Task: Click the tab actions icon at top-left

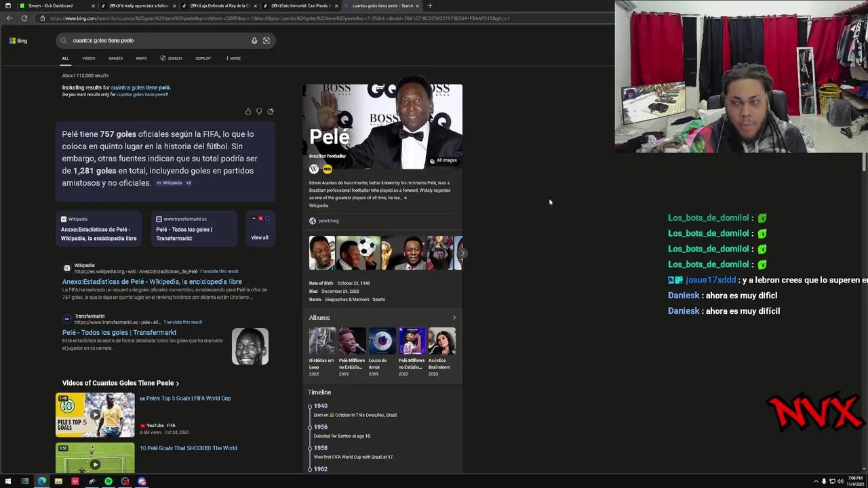Action: pyautogui.click(x=7, y=5)
